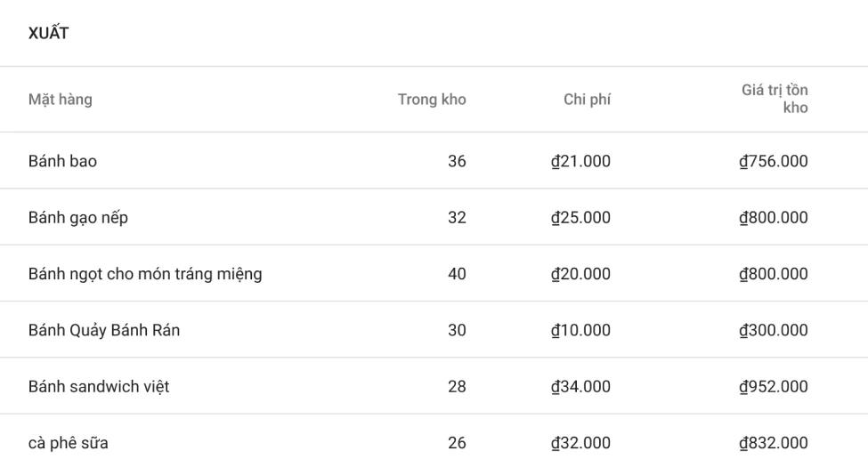This screenshot has width=868, height=467.
Task: Sort by the Trong kho column header
Action: pyautogui.click(x=431, y=100)
